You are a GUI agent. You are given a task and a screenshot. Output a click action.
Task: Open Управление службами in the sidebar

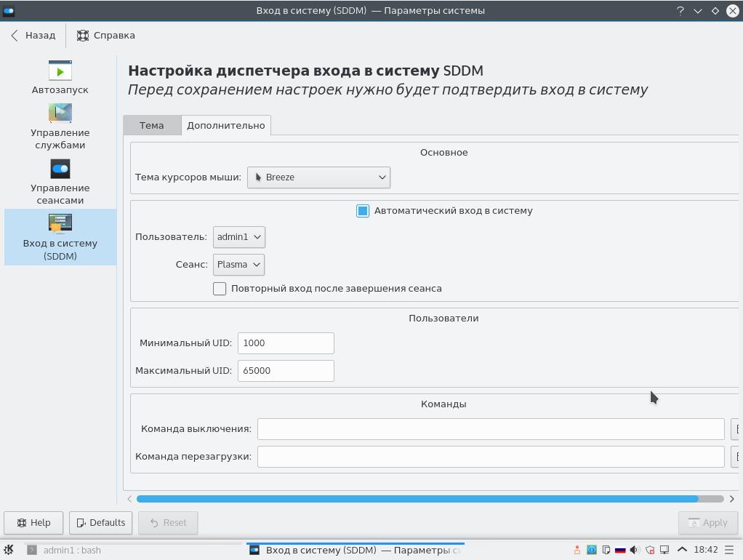60,126
